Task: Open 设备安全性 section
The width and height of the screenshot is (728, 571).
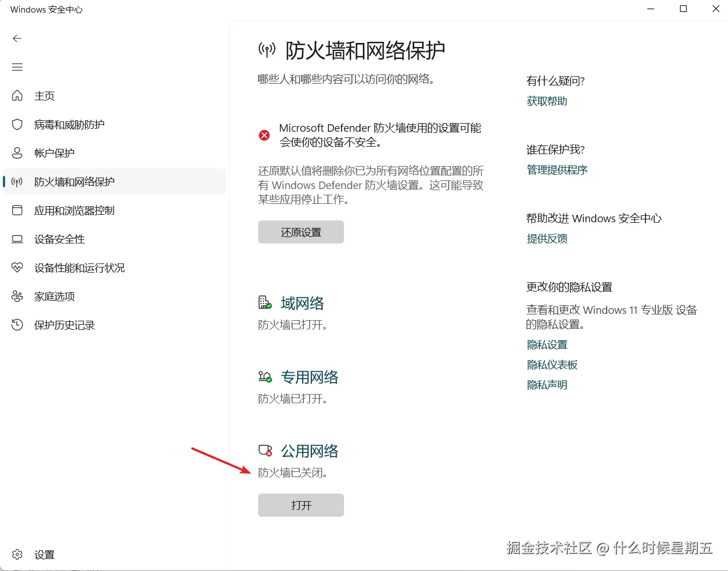Action: [x=114, y=239]
